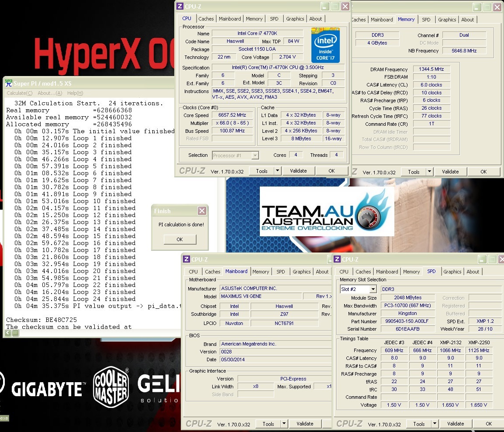Click the Core Speed value 6657.52 MHz
The height and width of the screenshot is (432, 504).
pos(232,115)
